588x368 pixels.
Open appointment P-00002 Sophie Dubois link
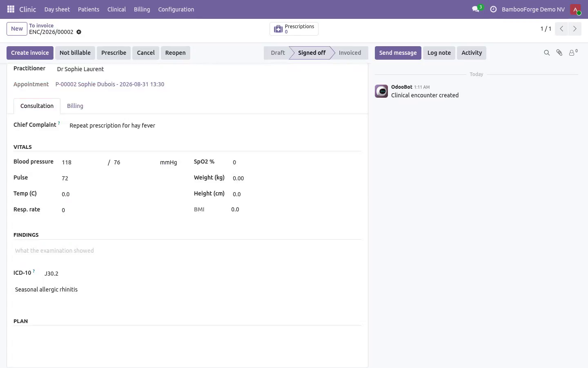(110, 84)
